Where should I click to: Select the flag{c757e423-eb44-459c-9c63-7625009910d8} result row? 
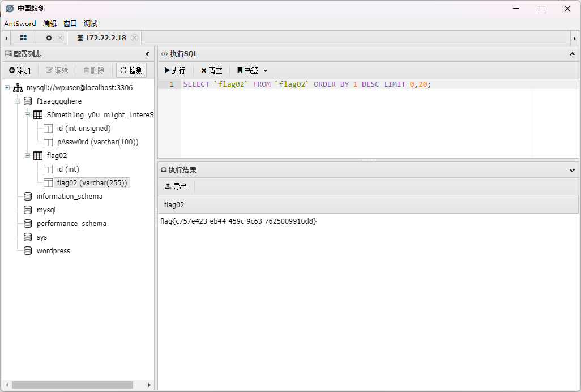click(x=238, y=221)
